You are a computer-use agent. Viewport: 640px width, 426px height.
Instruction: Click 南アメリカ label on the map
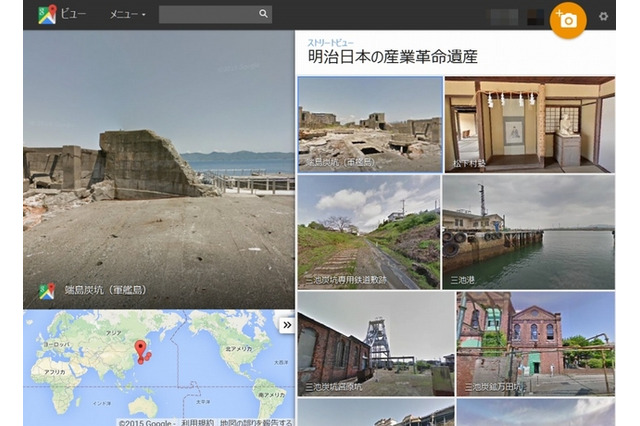(272, 395)
